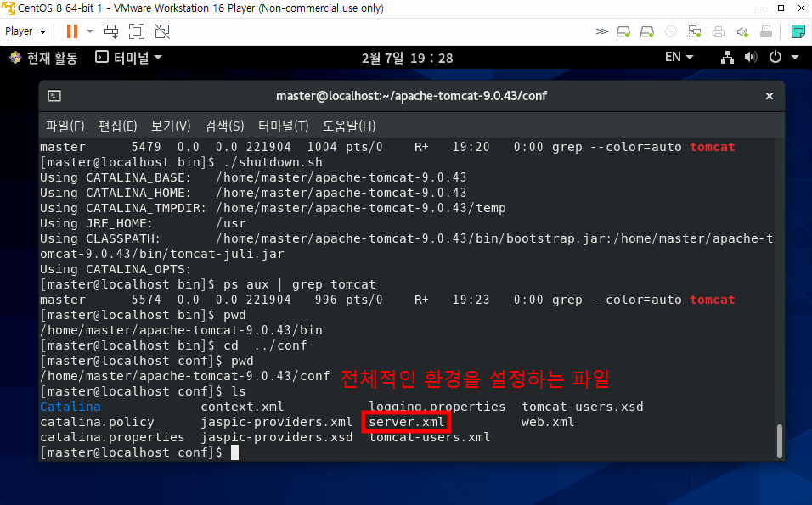
Task: Click the logging.properties file name
Action: (x=437, y=407)
